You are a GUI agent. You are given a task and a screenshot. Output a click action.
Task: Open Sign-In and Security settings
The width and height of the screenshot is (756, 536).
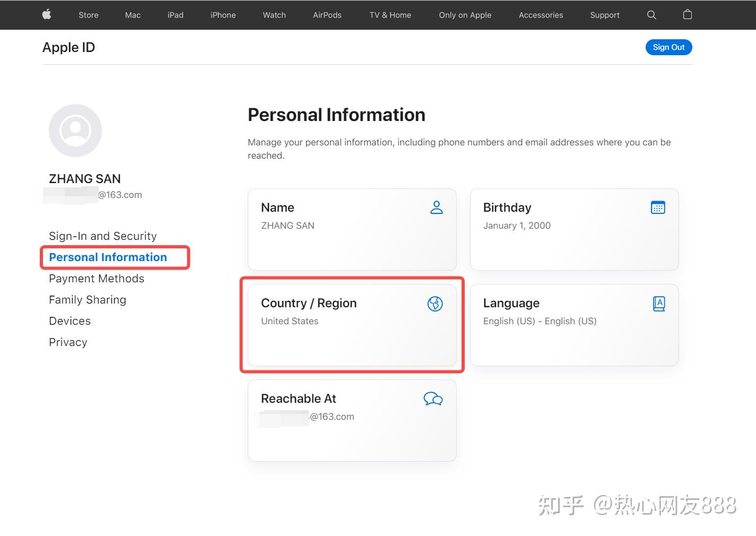102,236
